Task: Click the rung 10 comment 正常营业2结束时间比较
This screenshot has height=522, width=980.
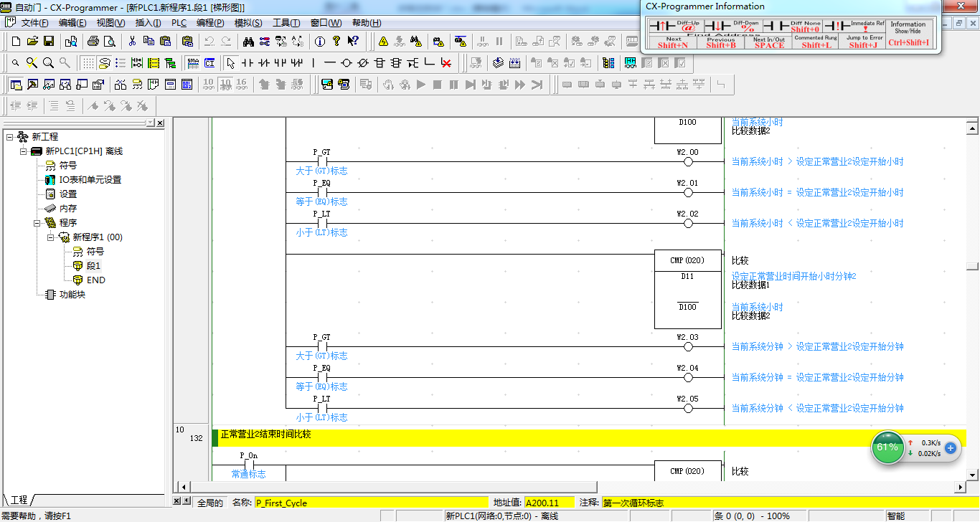Action: point(265,435)
